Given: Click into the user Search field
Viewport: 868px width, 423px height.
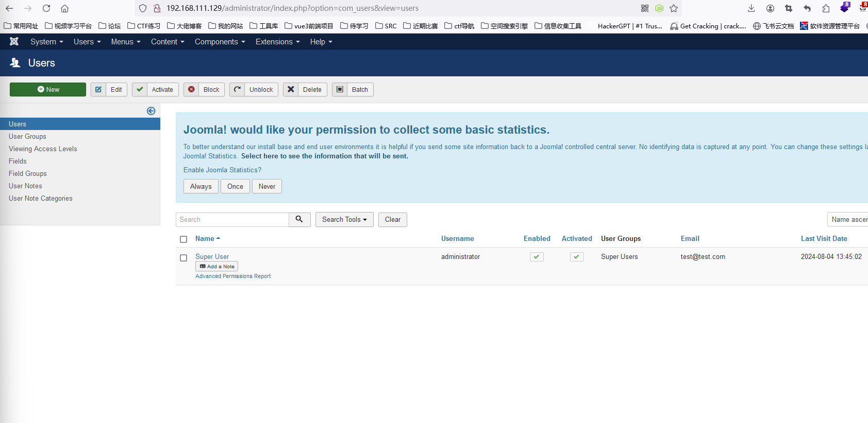Looking at the screenshot, I should coord(232,220).
